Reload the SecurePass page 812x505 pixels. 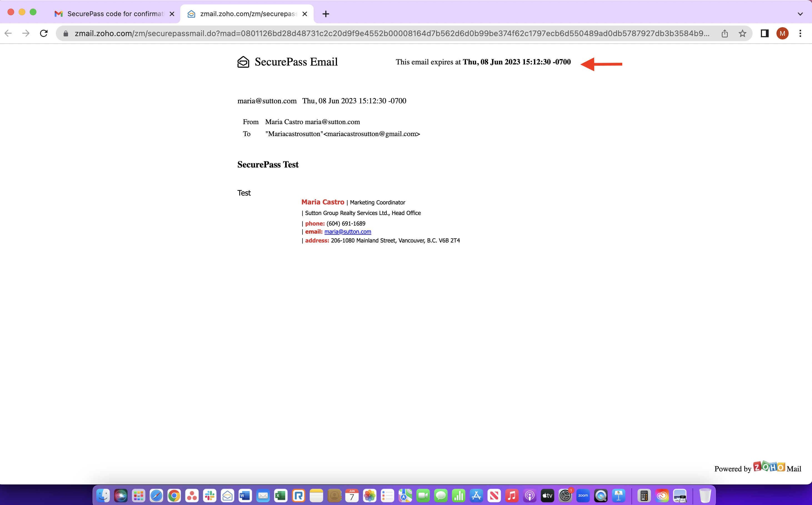(44, 33)
